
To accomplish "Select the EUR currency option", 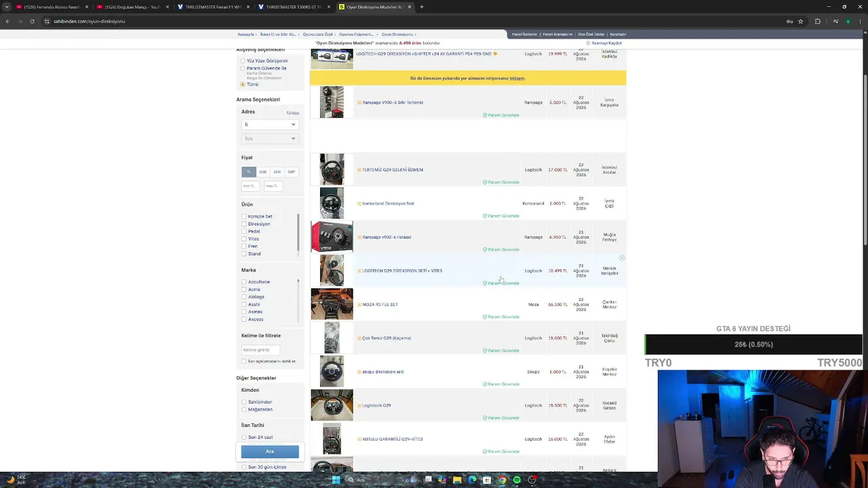I will (x=277, y=171).
